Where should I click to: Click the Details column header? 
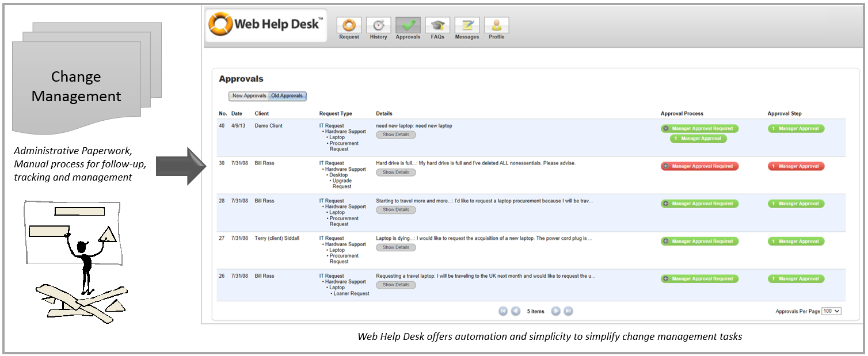tap(384, 114)
